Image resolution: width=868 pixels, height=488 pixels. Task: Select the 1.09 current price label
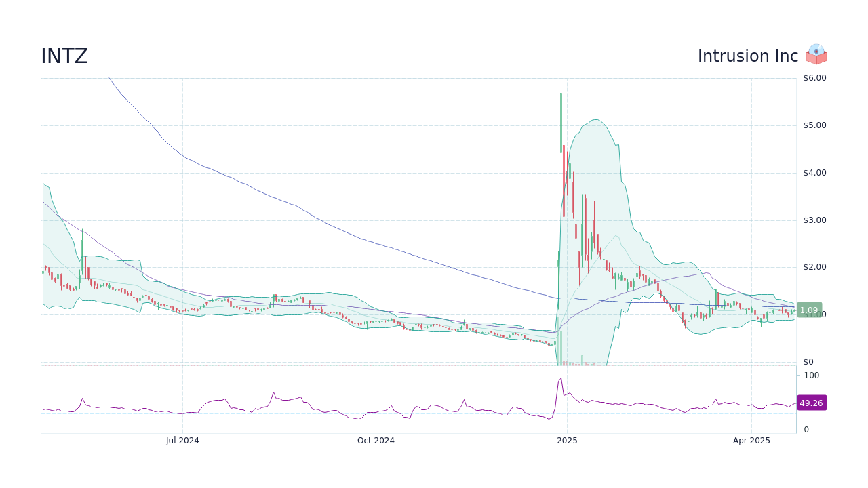point(809,310)
